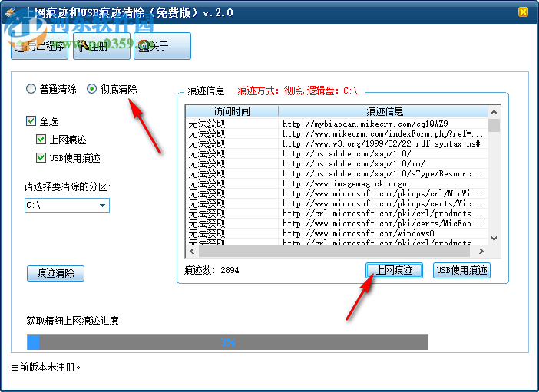This screenshot has height=392, width=539.
Task: Select the www.w3.org/1999/02/22-rdf-syntax-ns# row
Action: pos(336,143)
